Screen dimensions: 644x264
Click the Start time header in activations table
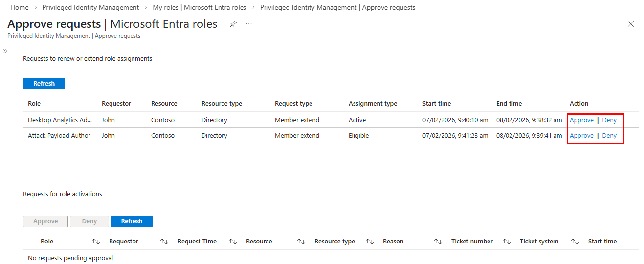(602, 242)
